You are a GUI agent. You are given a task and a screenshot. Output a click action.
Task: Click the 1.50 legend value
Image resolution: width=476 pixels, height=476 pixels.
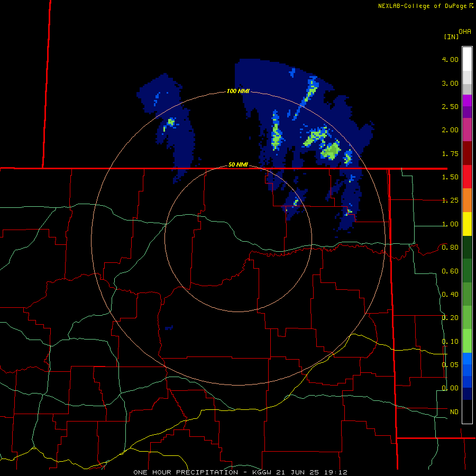[450, 177]
